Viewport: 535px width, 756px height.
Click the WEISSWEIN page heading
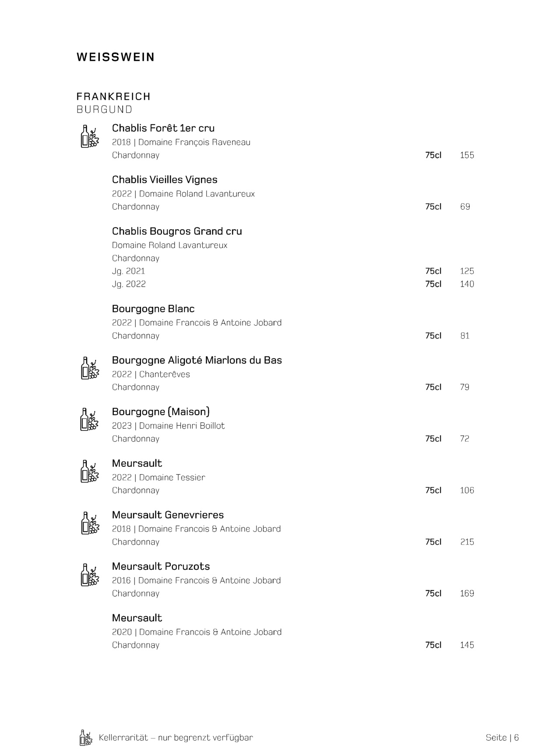116,57
